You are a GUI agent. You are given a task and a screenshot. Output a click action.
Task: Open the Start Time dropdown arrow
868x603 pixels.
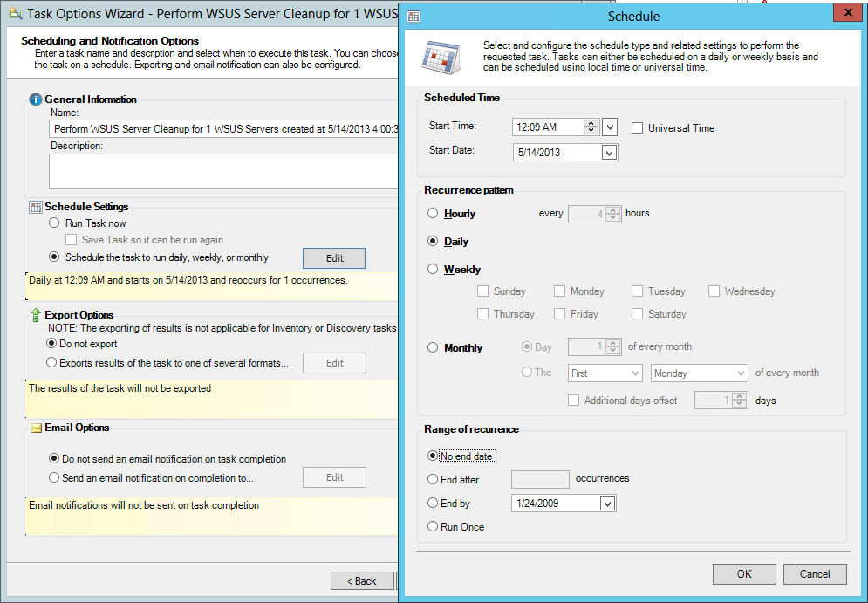(x=610, y=128)
